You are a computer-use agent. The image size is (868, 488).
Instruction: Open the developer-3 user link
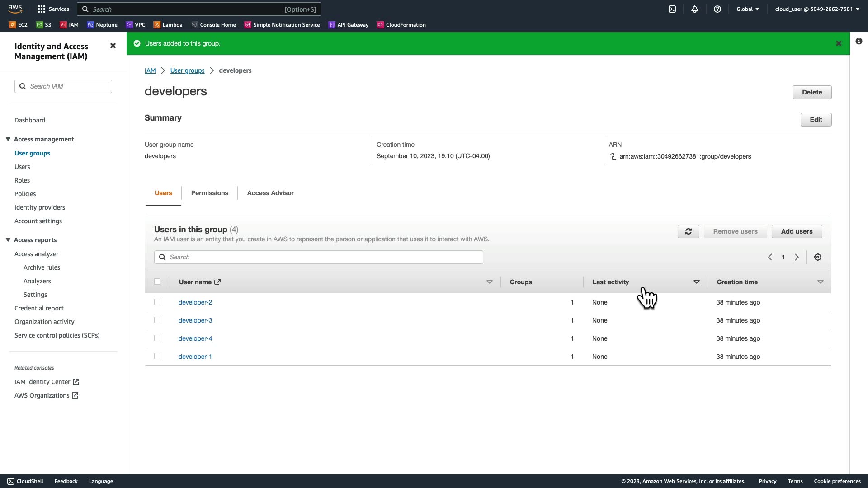click(x=195, y=320)
